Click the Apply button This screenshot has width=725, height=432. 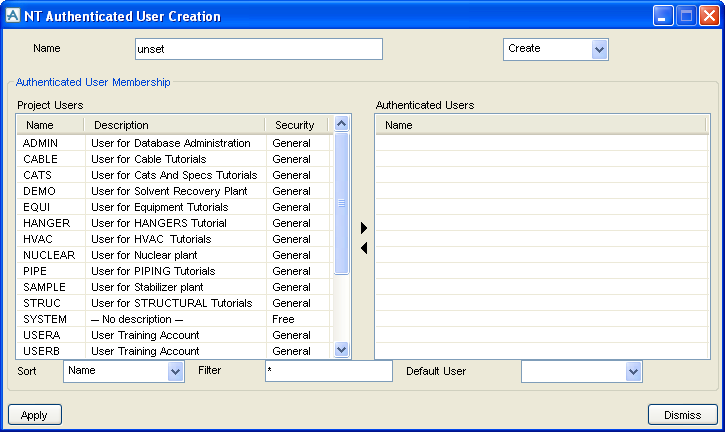tap(35, 415)
